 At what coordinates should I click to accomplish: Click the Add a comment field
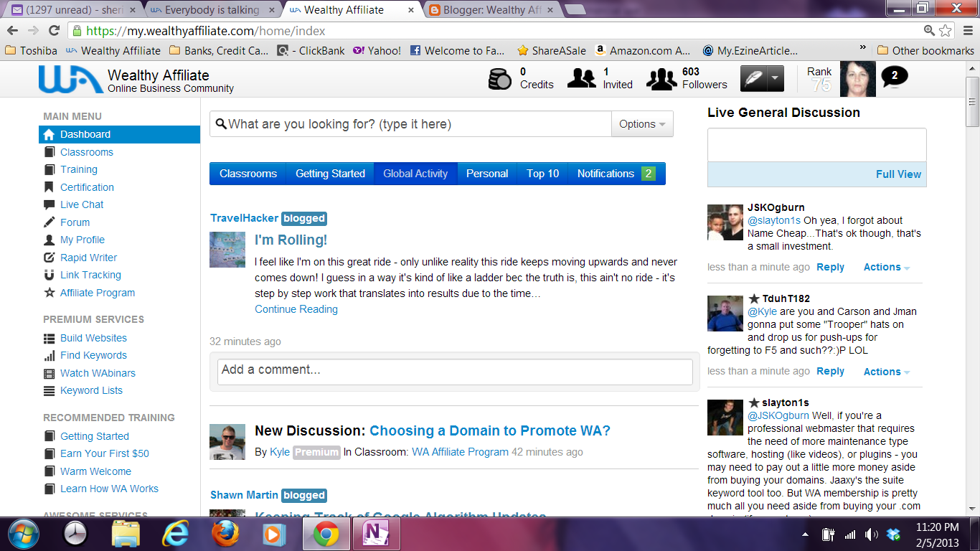455,372
